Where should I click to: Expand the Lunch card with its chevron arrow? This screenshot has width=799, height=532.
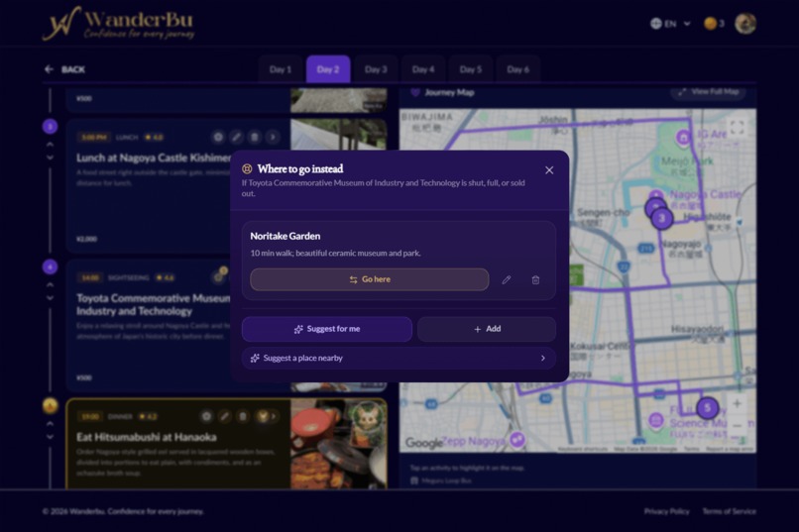273,137
